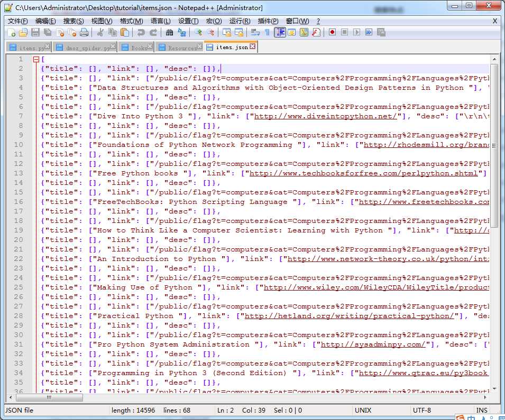Toggle synchronized vertical scrolling icon

[227, 32]
